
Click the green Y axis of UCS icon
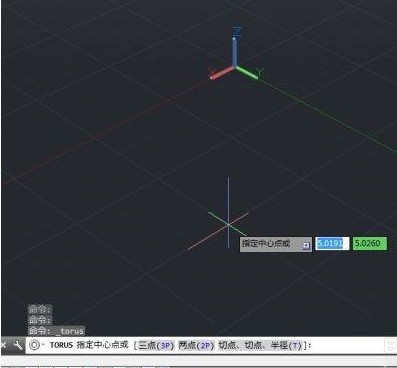point(247,73)
